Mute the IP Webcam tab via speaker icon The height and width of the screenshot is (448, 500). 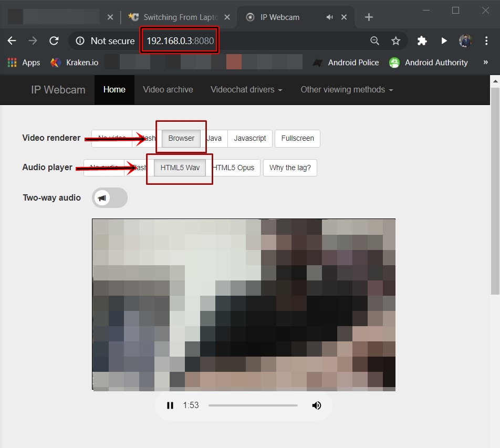point(330,17)
